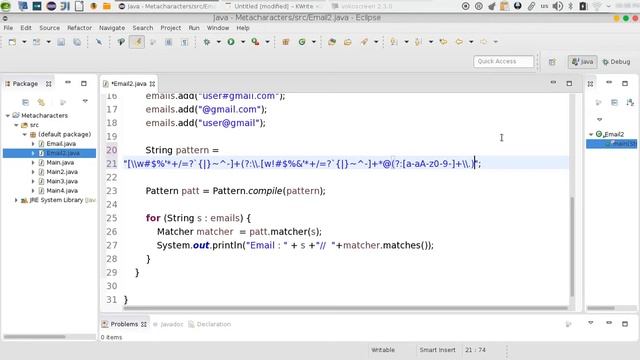Click the Show Whitespace Characters icon
The image size is (640, 360).
click(x=184, y=42)
